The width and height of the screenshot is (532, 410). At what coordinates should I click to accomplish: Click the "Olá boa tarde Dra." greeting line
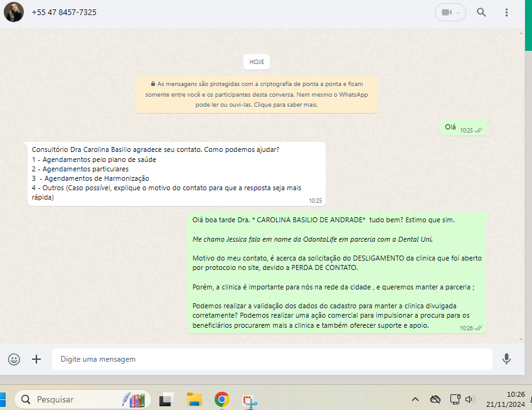pyautogui.click(x=323, y=220)
